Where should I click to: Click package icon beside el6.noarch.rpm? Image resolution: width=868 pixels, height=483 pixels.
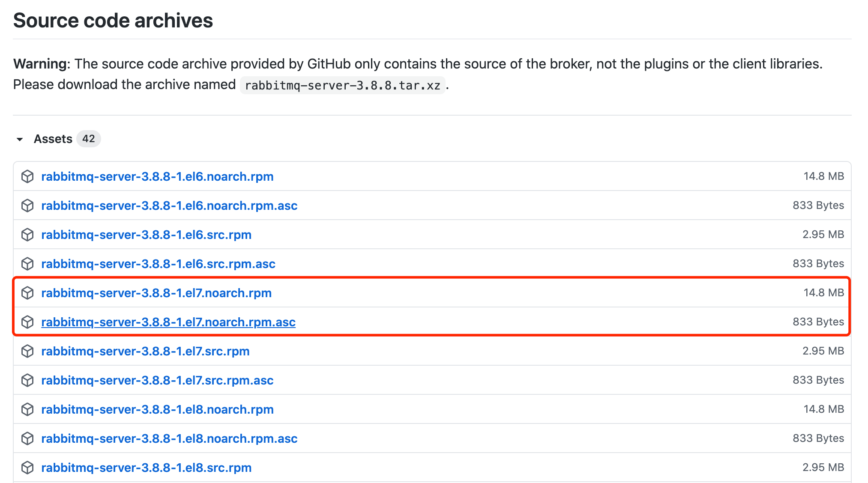pos(27,176)
